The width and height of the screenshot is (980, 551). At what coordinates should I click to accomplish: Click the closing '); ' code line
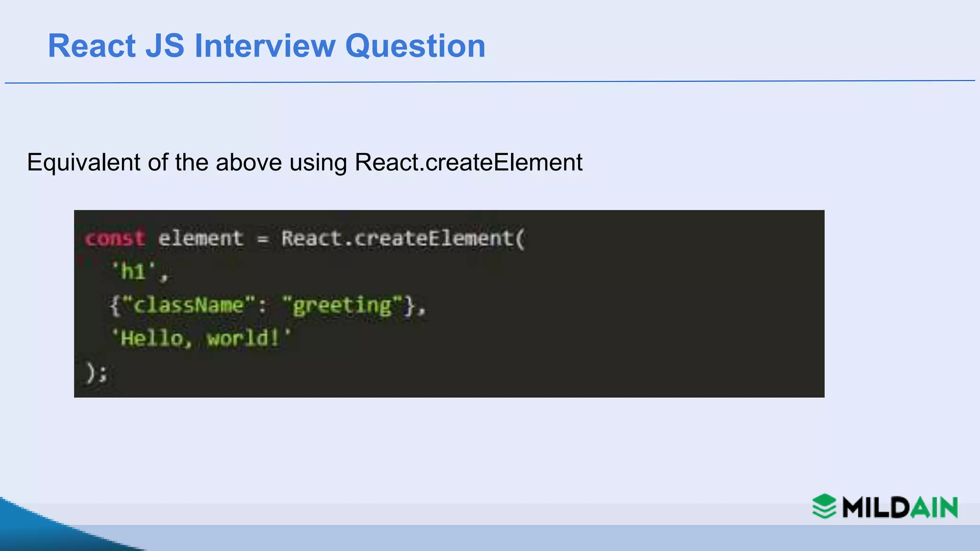tap(96, 373)
